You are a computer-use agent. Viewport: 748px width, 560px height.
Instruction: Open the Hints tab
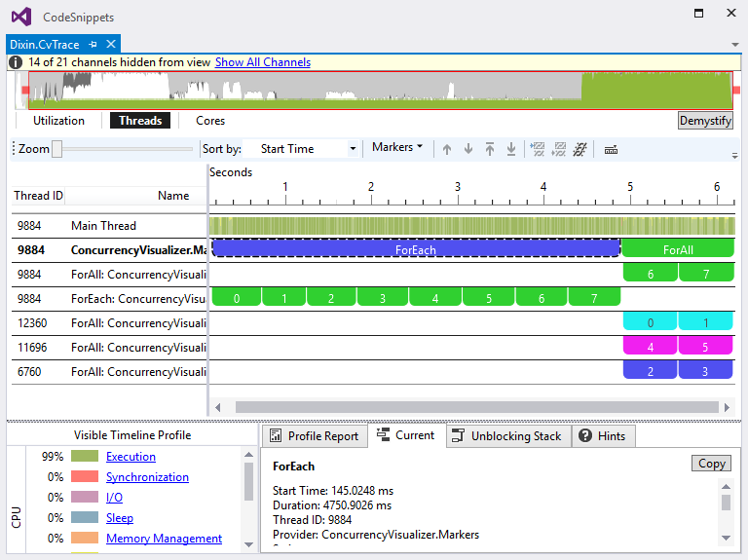click(603, 436)
